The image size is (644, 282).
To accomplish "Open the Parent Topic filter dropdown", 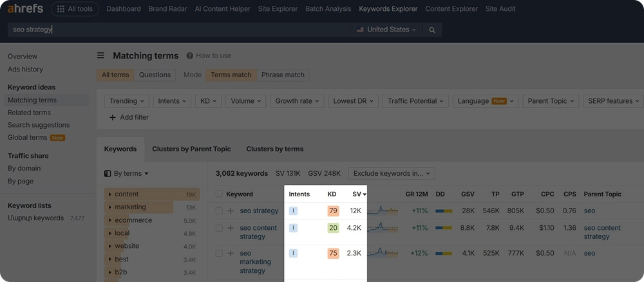I will point(551,101).
